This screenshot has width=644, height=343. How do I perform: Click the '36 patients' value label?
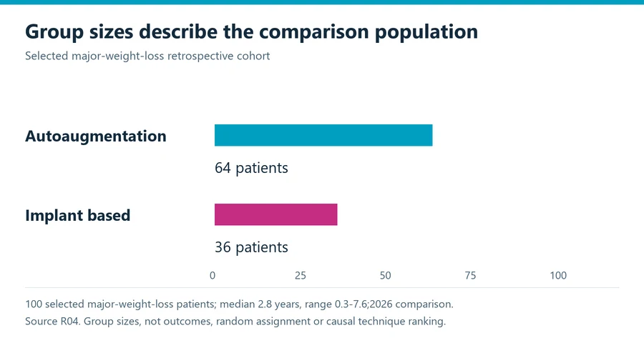[x=251, y=247]
